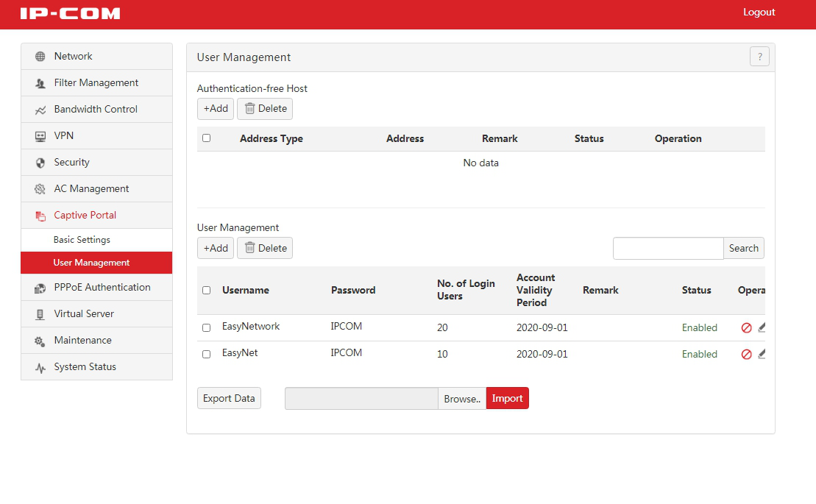This screenshot has height=504, width=816.
Task: Open the Virtual Server menu
Action: pos(97,313)
